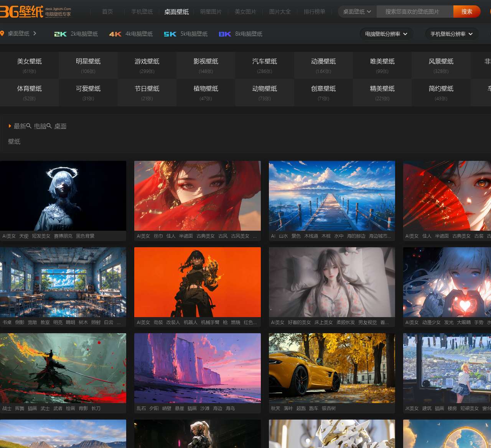
Task: Select the 动物壁纸 category tile
Action: click(265, 93)
